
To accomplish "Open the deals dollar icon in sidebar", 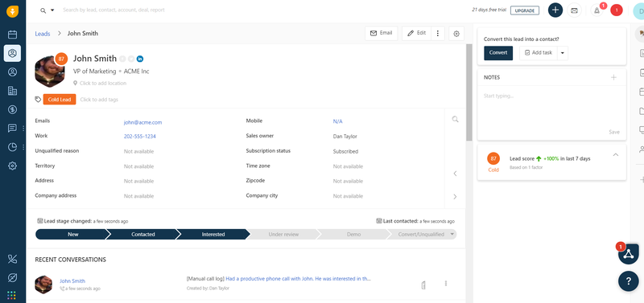I will (x=12, y=109).
